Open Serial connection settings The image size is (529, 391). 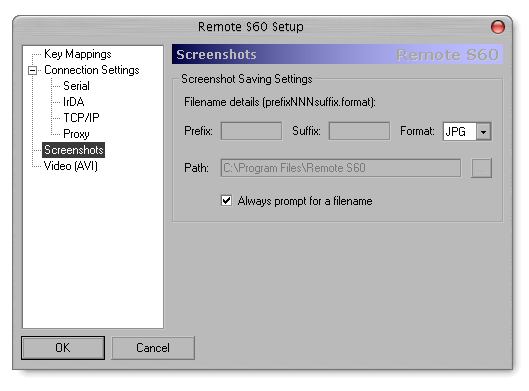[76, 86]
